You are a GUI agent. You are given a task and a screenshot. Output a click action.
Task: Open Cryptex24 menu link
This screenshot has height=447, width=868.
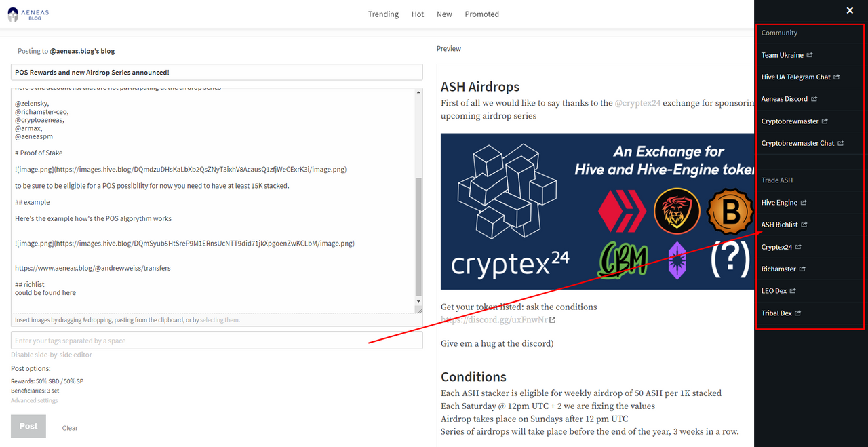click(x=776, y=247)
